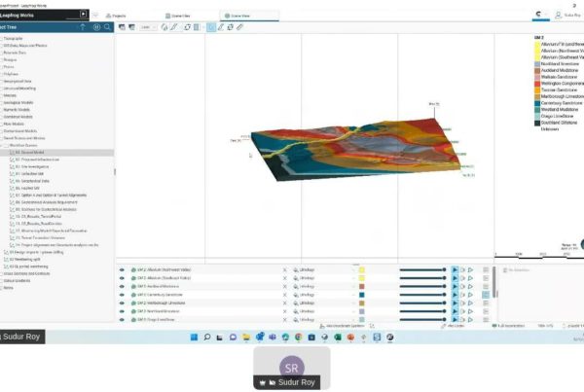This screenshot has width=584, height=392.
Task: Open the Look dropdown in scene toolbar
Action: point(148,27)
